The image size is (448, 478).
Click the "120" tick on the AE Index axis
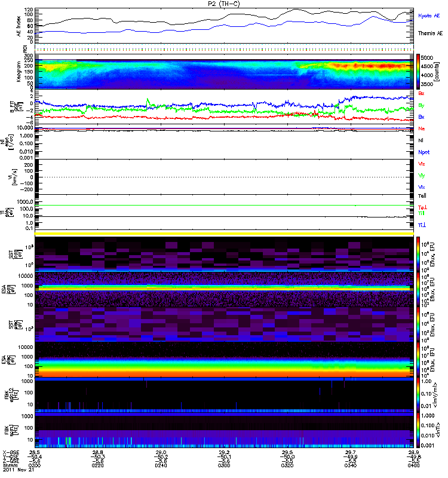coord(29,9)
